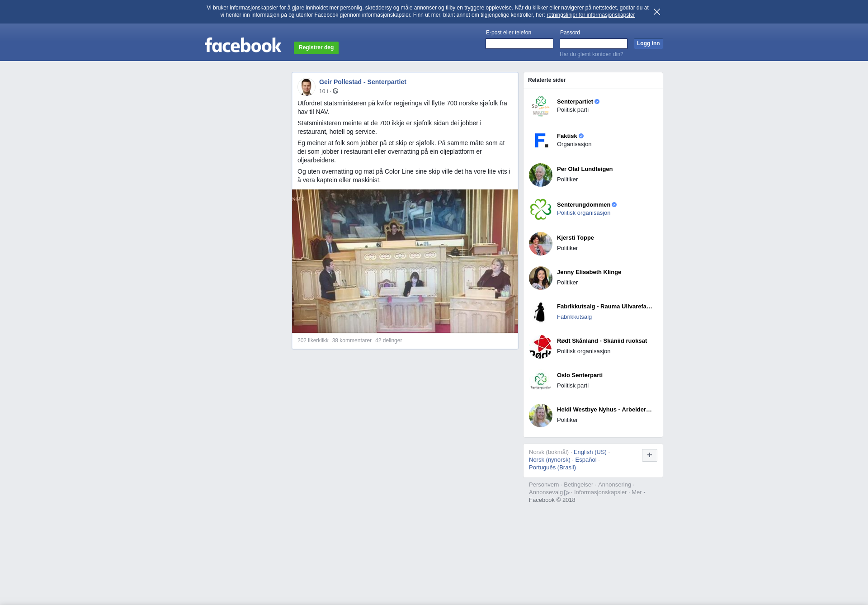This screenshot has height=605, width=868.
Task: Focus the Passord field
Action: click(x=594, y=43)
